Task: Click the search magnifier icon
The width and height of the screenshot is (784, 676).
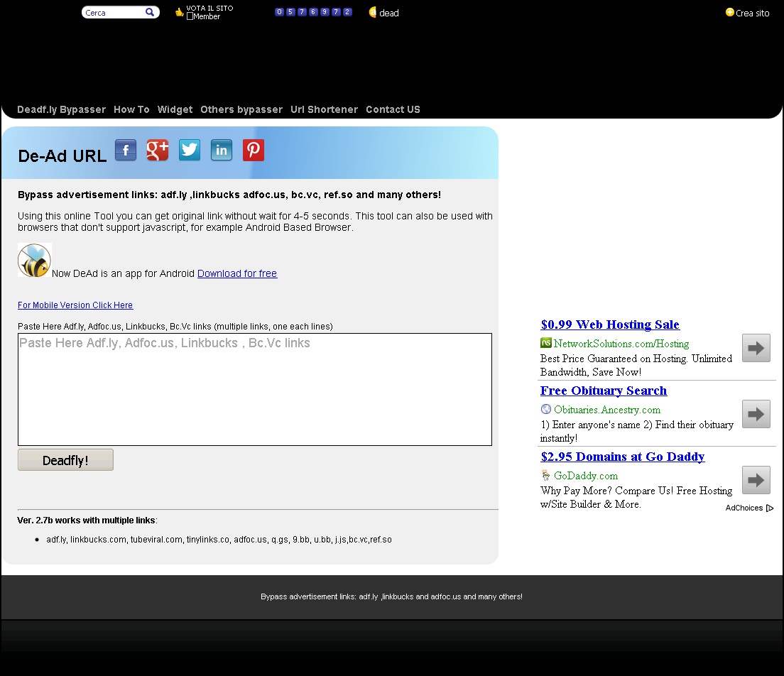Action: 150,12
